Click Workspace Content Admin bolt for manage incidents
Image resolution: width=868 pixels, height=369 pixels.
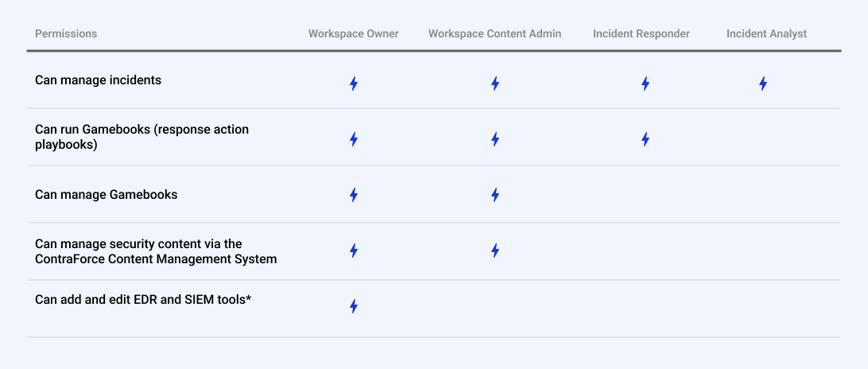494,84
